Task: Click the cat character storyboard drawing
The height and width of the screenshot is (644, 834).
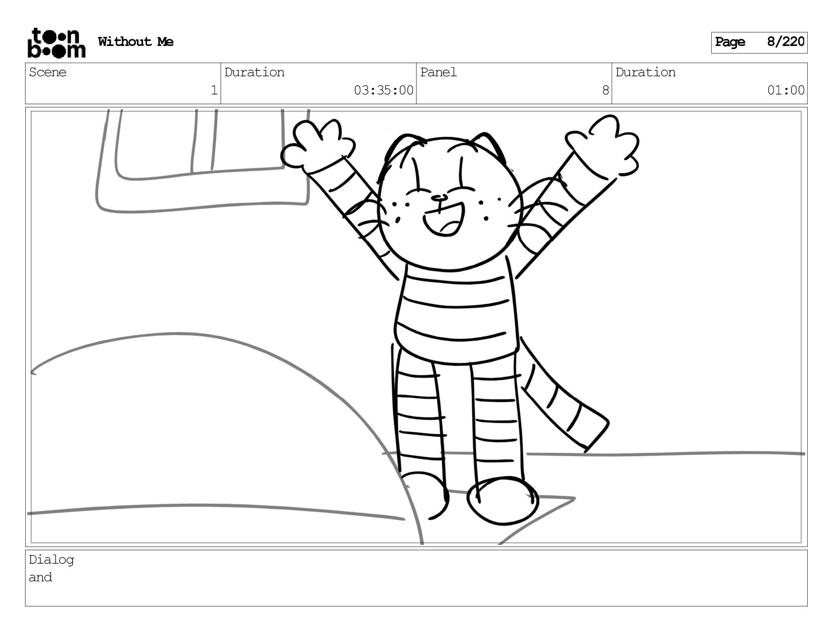Action: (459, 320)
